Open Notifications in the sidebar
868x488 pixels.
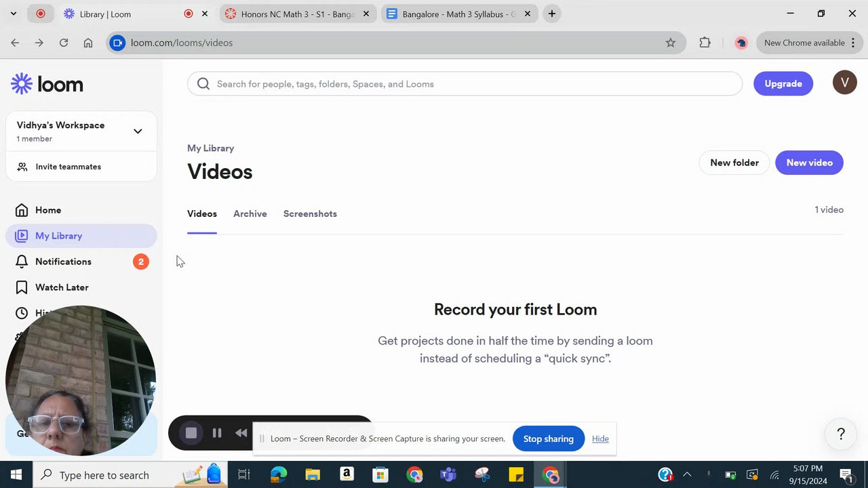click(x=81, y=262)
